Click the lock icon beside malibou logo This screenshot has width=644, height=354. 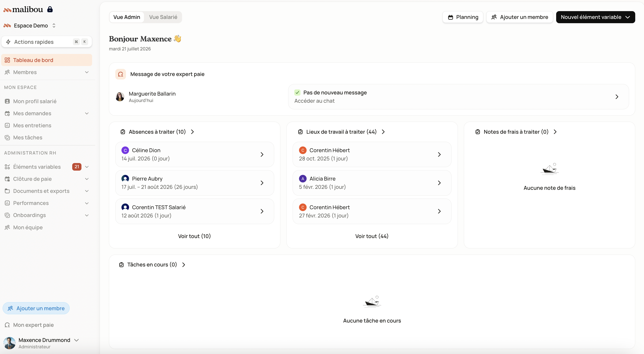point(50,9)
